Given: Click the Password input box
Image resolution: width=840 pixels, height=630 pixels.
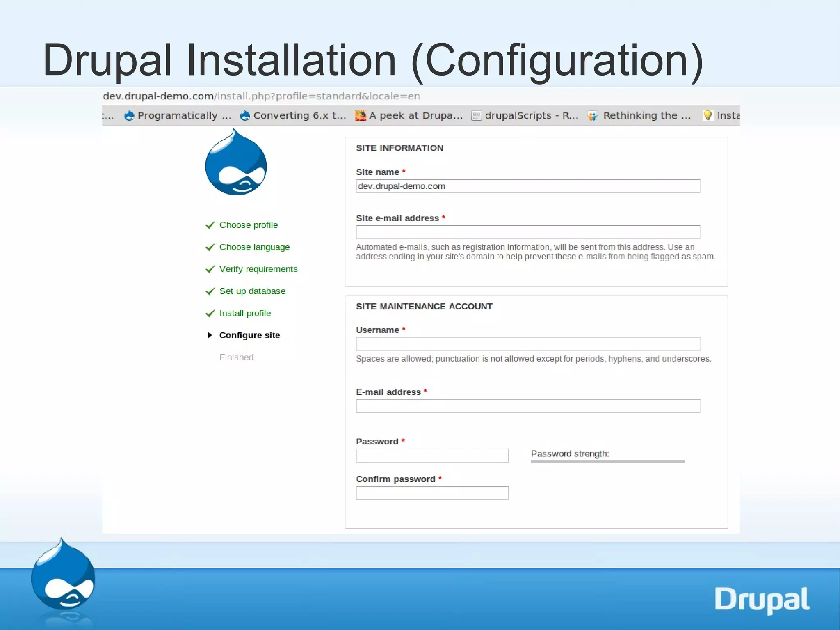Looking at the screenshot, I should point(432,455).
